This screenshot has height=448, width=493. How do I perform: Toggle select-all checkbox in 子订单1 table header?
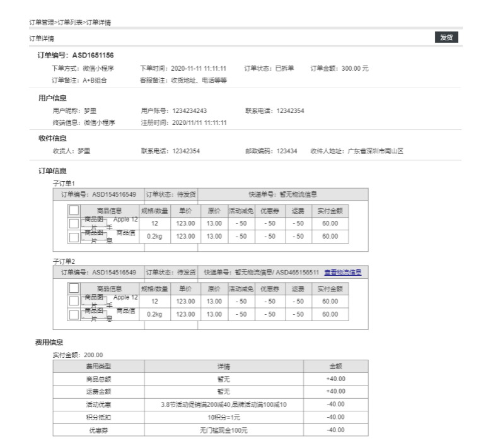point(74,210)
